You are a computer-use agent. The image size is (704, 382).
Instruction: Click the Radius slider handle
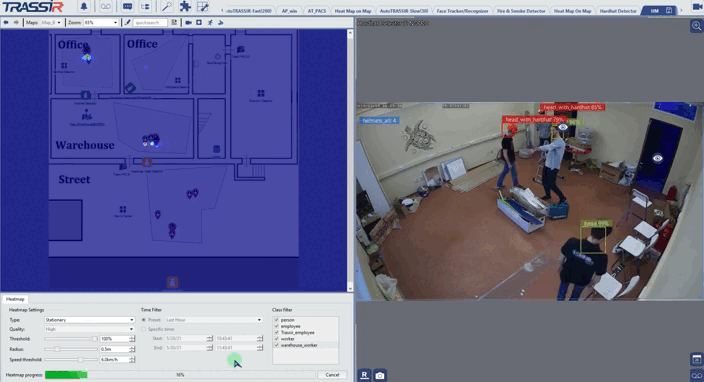click(x=57, y=349)
